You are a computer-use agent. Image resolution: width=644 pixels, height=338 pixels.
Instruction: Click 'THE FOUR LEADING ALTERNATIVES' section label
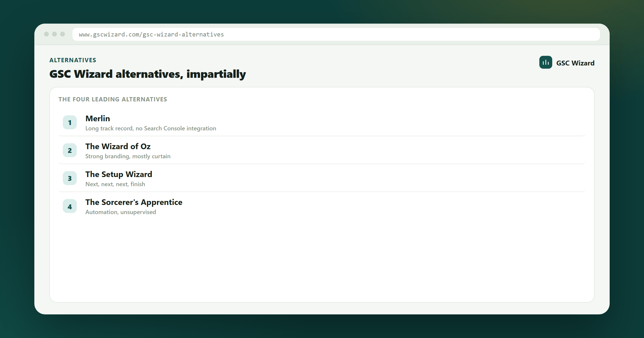[x=113, y=99]
